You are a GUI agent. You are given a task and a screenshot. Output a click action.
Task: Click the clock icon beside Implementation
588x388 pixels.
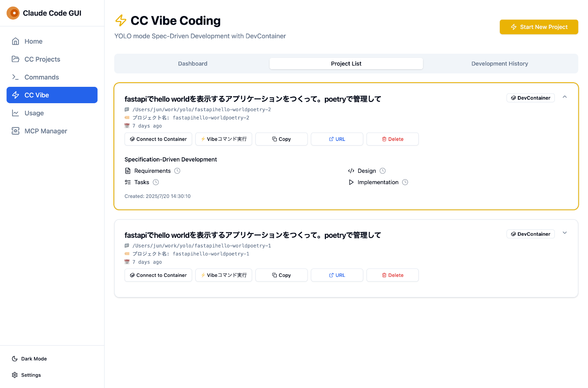405,182
